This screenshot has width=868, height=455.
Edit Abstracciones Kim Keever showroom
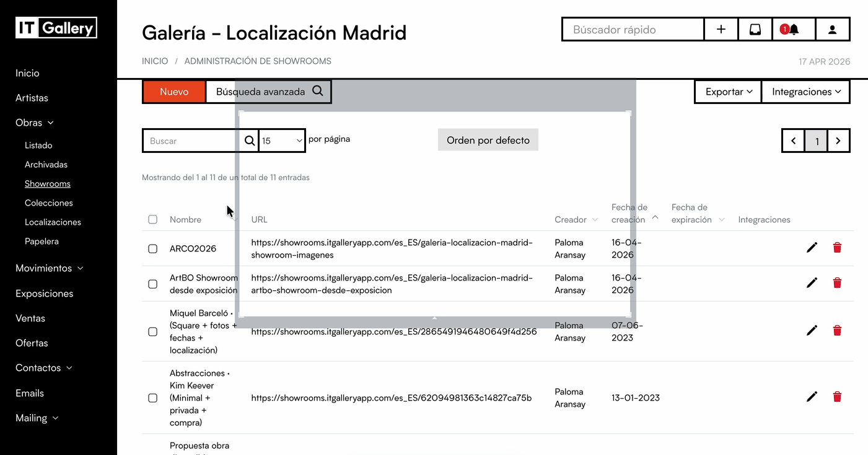pos(812,397)
